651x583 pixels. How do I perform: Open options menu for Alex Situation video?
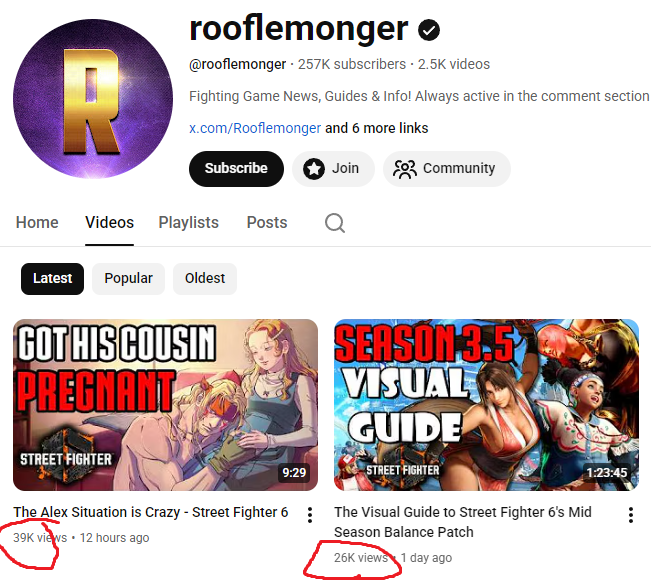[310, 515]
